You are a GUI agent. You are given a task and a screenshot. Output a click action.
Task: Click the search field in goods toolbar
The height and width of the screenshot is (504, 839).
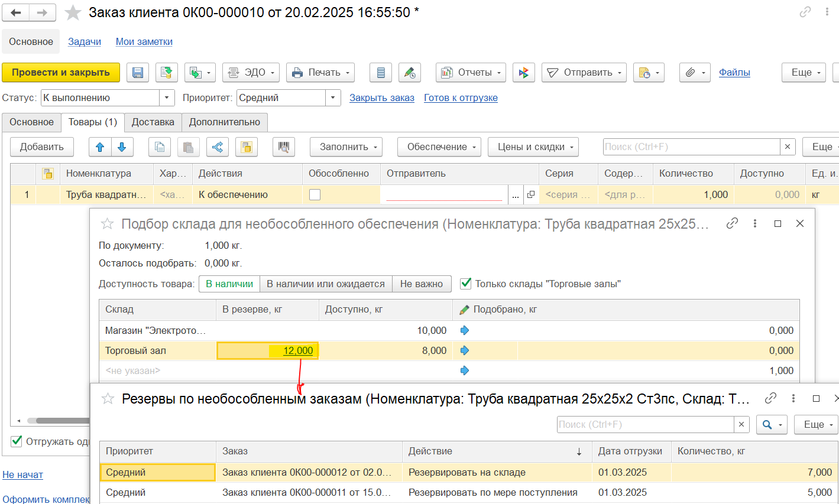(x=691, y=147)
